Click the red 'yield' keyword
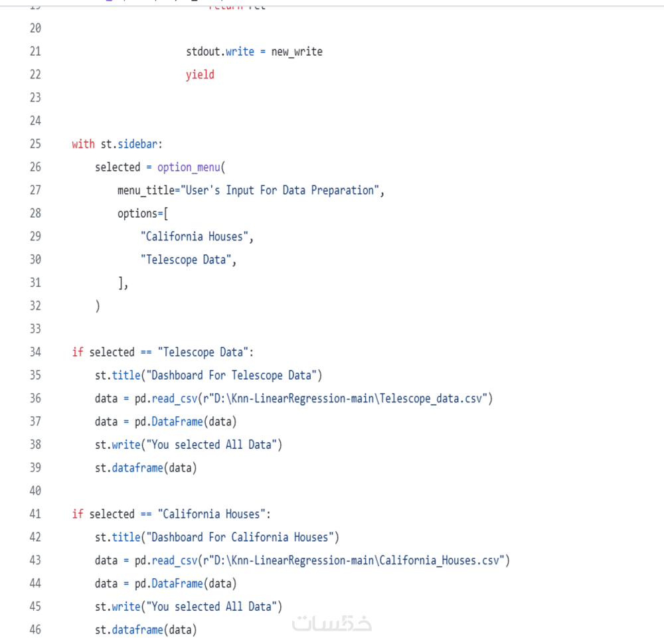This screenshot has height=644, width=664. point(200,74)
